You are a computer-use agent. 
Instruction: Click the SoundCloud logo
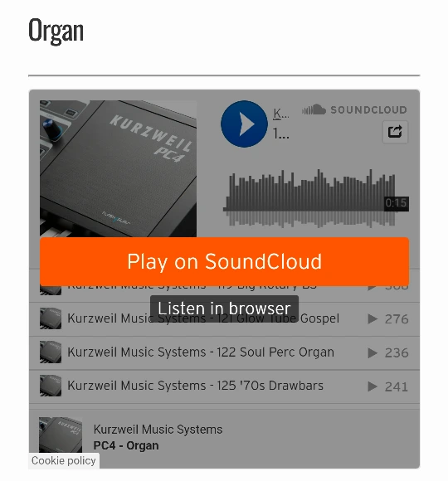(354, 109)
